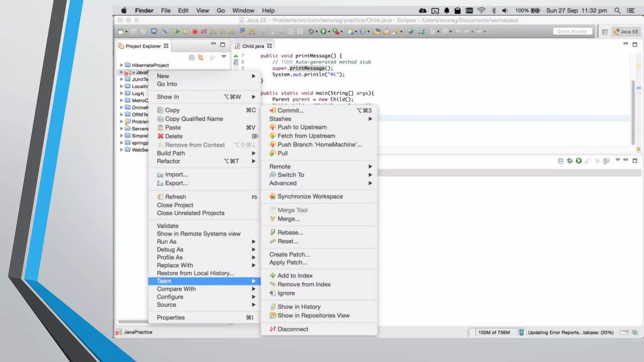Expand the HibernateProject tree node
The height and width of the screenshot is (362, 644).
[121, 65]
